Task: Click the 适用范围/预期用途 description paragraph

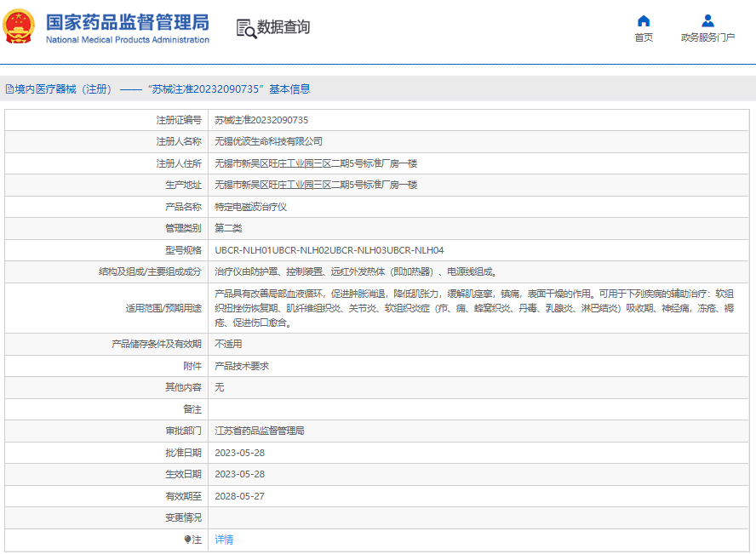Action: coord(474,308)
